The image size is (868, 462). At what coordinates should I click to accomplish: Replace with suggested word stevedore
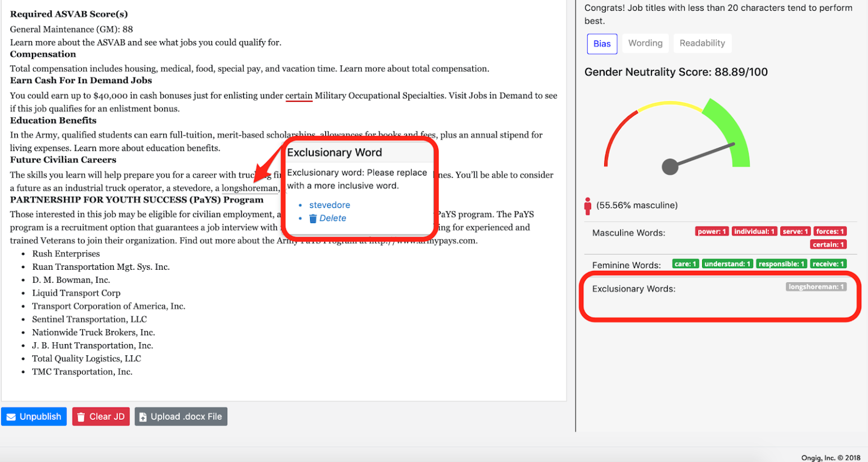(330, 205)
